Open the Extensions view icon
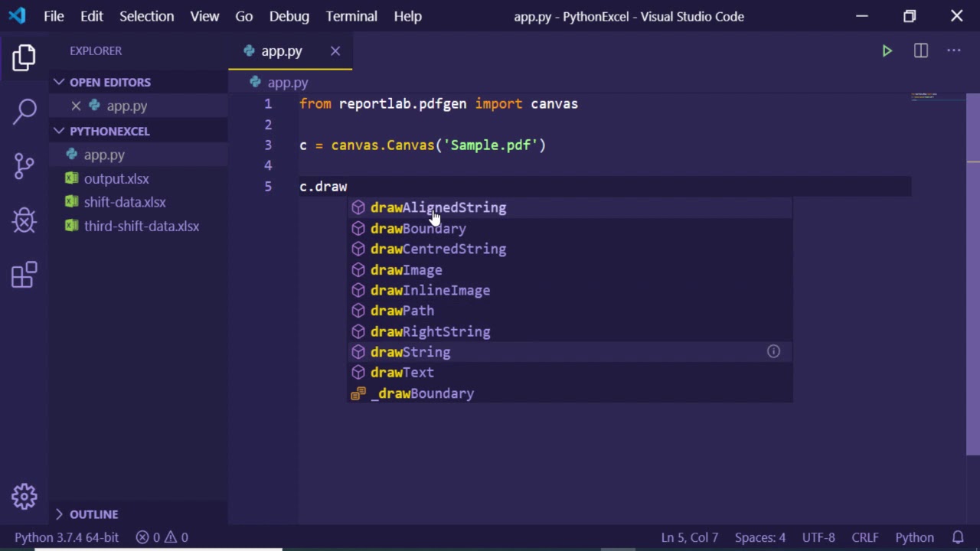Viewport: 980px width, 551px height. click(24, 275)
